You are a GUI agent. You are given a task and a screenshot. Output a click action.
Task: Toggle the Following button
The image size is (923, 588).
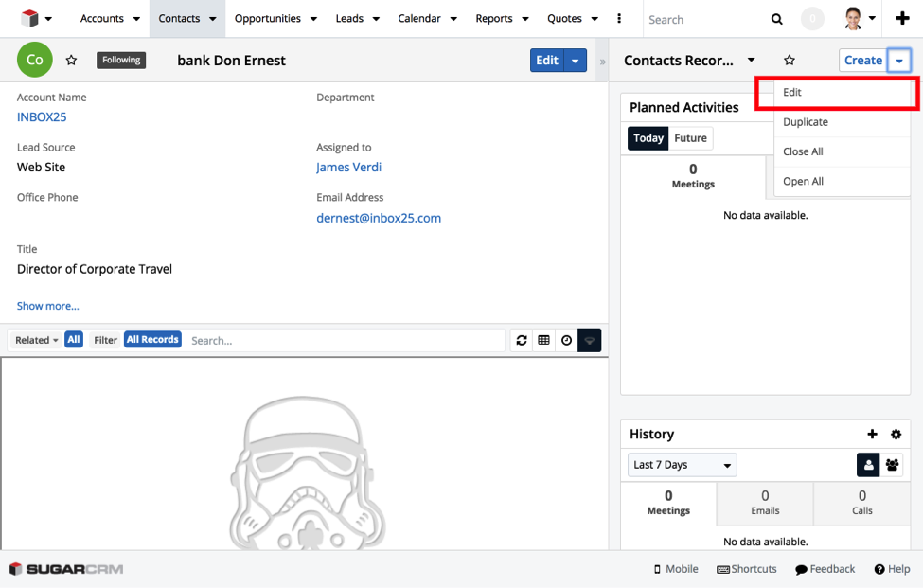pos(121,60)
